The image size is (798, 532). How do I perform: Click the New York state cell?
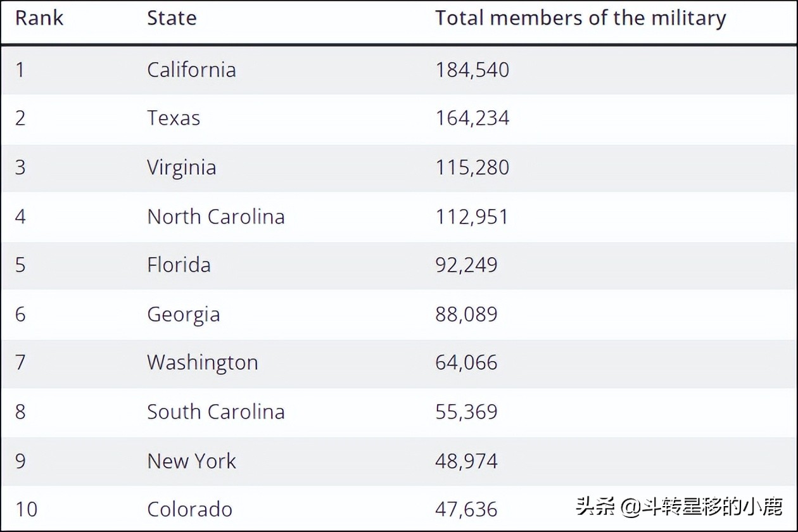191,461
